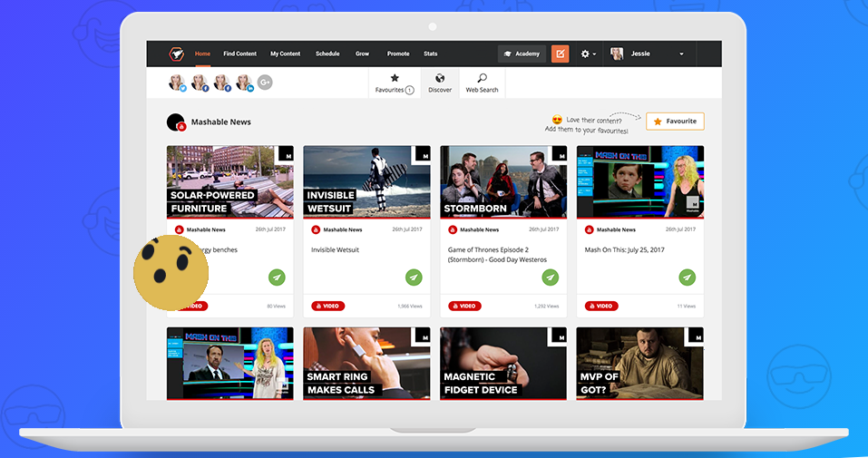This screenshot has width=868, height=458.
Task: Open the Discover globe tab
Action: click(440, 83)
